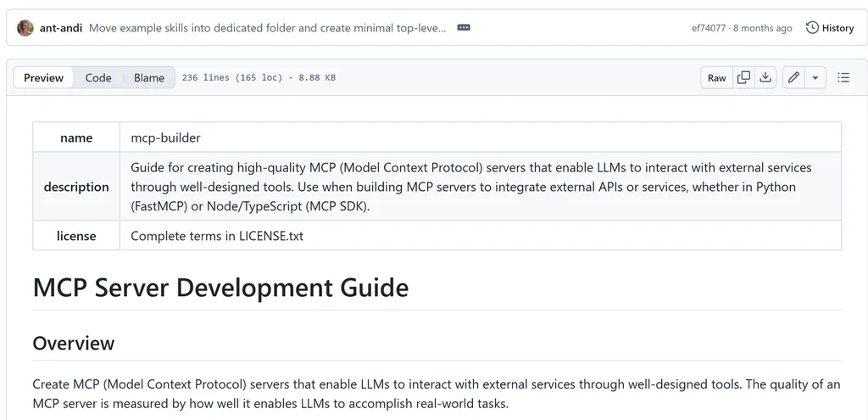Image resolution: width=868 pixels, height=420 pixels.
Task: Switch to the Preview tab
Action: (x=44, y=77)
